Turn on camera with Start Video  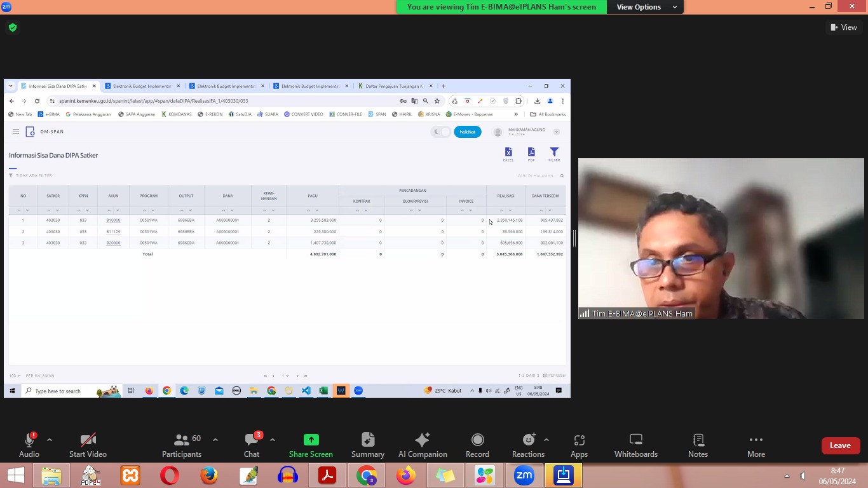pyautogui.click(x=88, y=445)
